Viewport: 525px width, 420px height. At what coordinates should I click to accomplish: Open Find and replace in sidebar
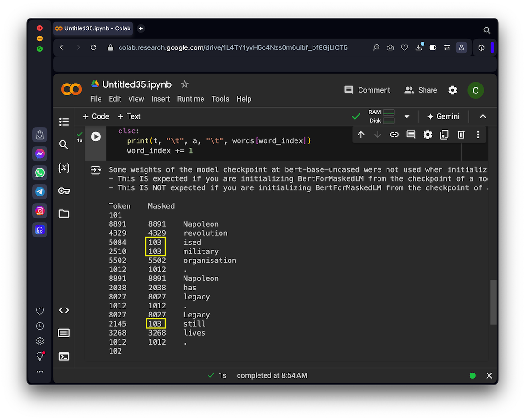64,145
